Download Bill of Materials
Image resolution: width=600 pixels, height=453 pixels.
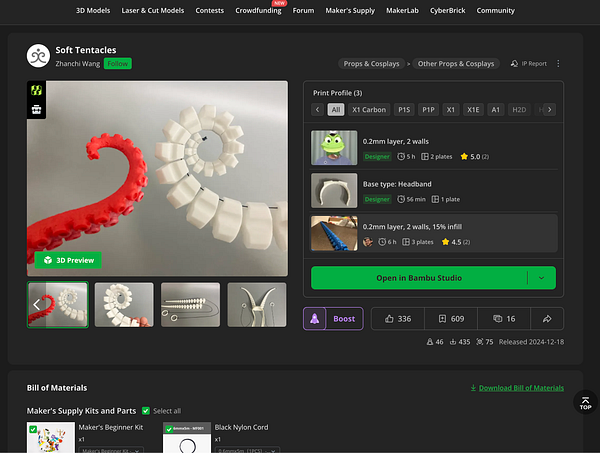click(x=517, y=388)
